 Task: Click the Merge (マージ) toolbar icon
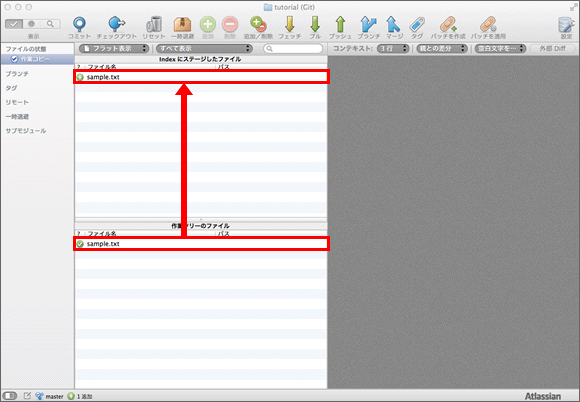coord(393,24)
